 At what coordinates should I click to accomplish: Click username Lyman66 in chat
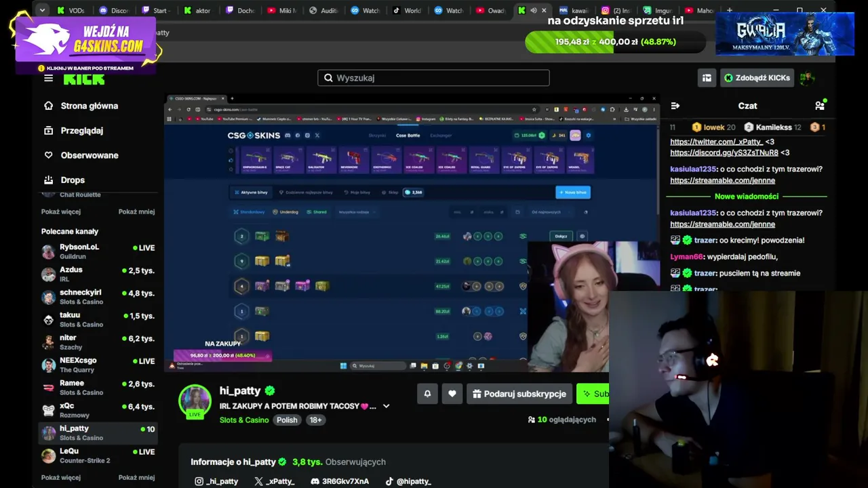[688, 257]
